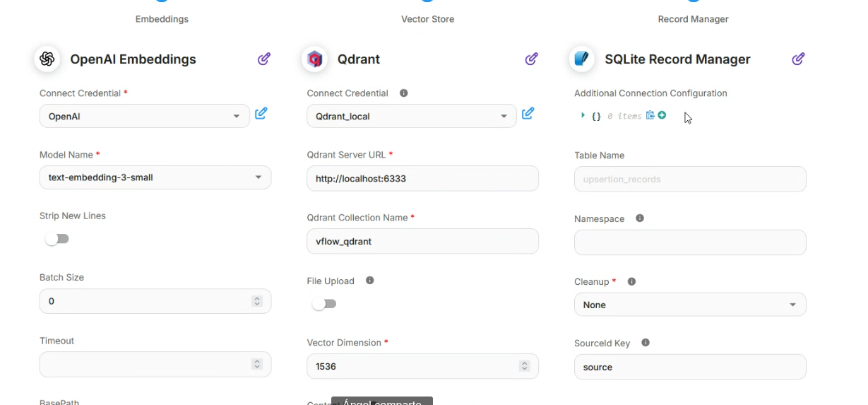868x405 pixels.
Task: Add item to Additional Connection Configuration
Action: [x=662, y=115]
